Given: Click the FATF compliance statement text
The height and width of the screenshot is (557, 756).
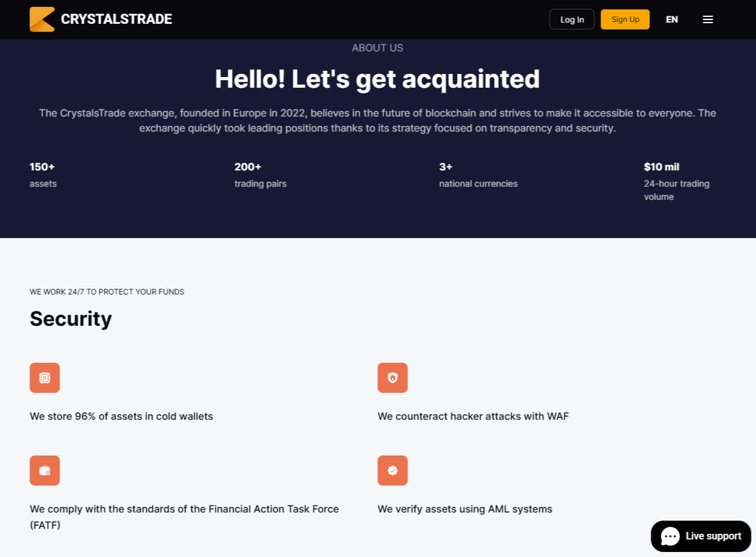Looking at the screenshot, I should 184,517.
